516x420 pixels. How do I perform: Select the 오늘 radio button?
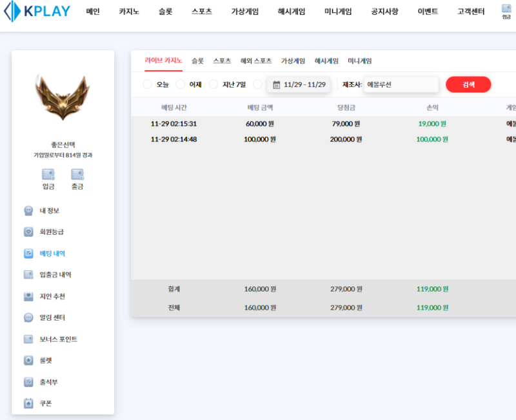click(148, 84)
